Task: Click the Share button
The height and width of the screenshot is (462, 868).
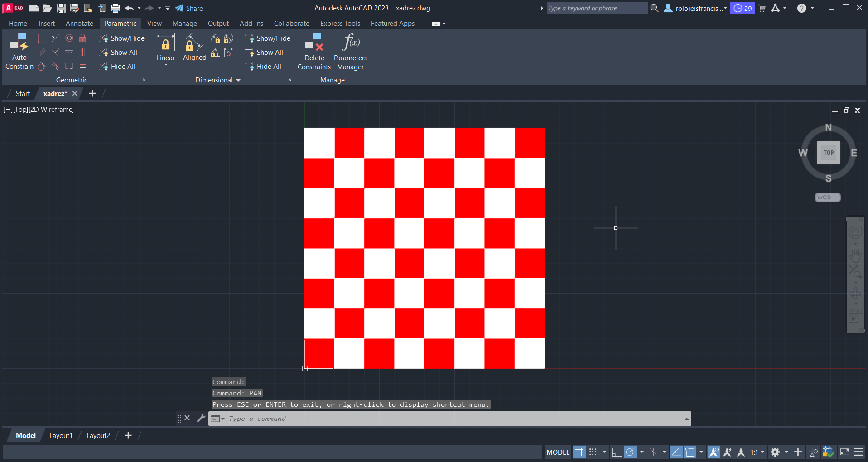Action: [189, 8]
